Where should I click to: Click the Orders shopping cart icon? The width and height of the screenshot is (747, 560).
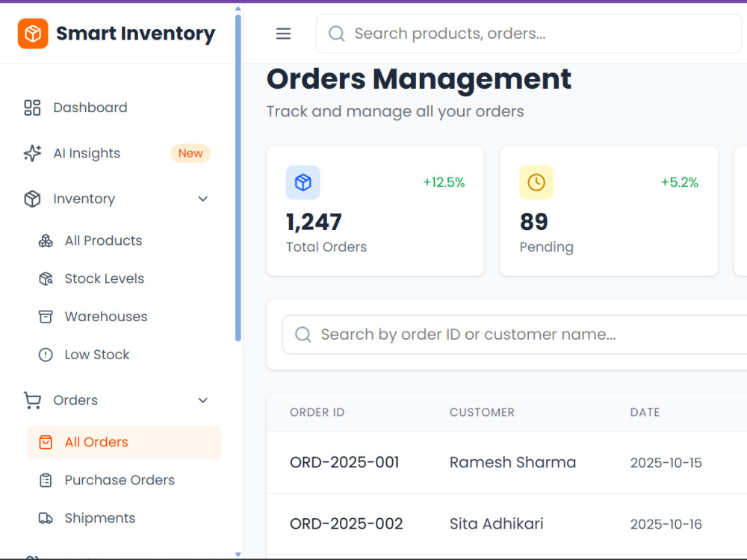[32, 400]
